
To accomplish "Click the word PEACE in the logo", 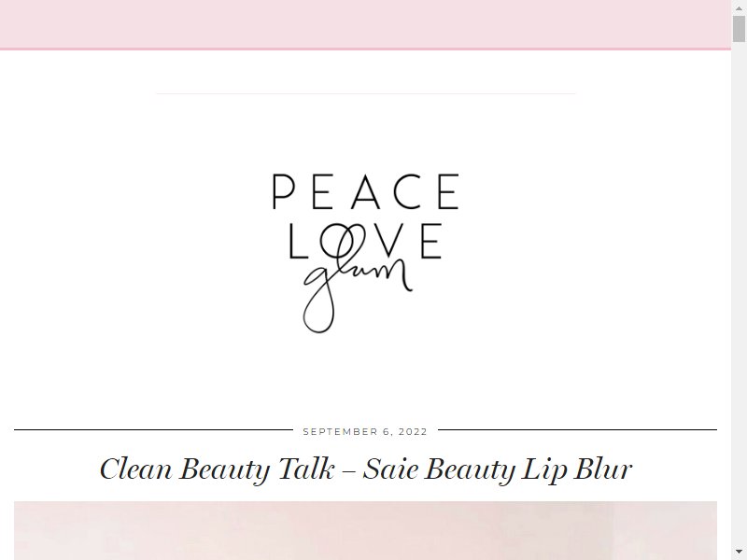I will click(365, 191).
